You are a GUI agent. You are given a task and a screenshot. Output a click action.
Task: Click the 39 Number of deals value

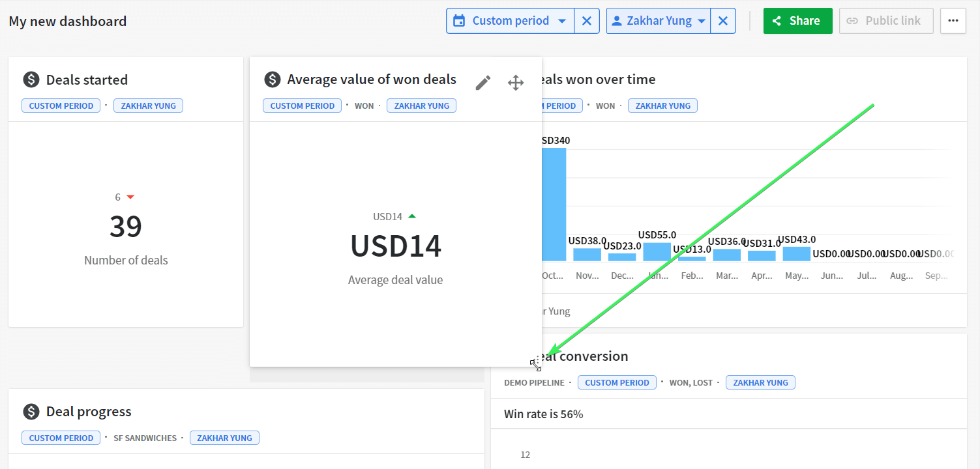[x=126, y=226]
